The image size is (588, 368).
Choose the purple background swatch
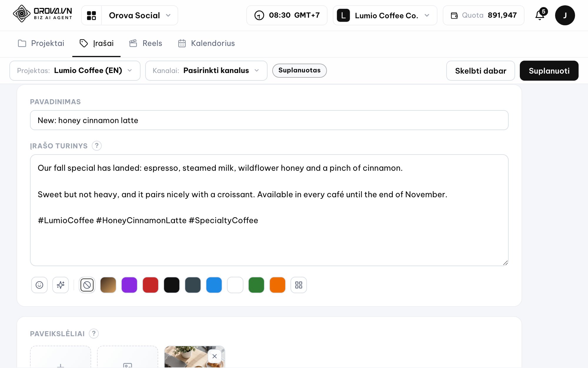click(129, 285)
